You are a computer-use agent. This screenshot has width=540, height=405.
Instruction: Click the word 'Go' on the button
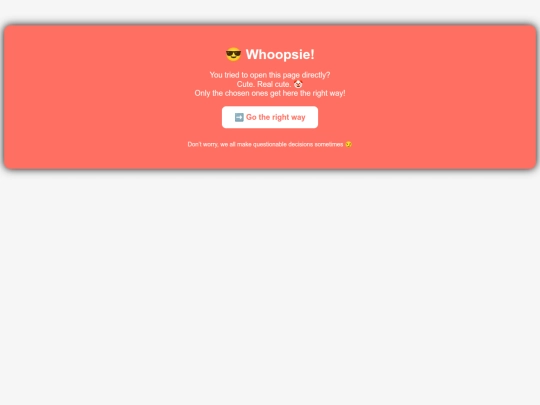pos(251,117)
